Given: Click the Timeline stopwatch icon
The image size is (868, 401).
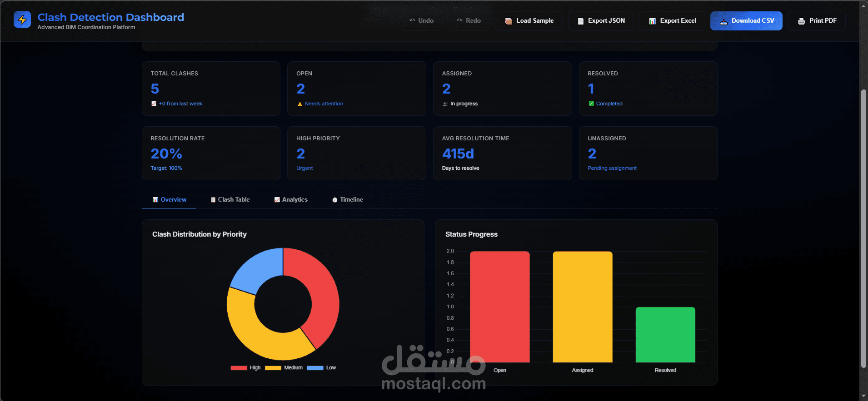Looking at the screenshot, I should coord(335,200).
